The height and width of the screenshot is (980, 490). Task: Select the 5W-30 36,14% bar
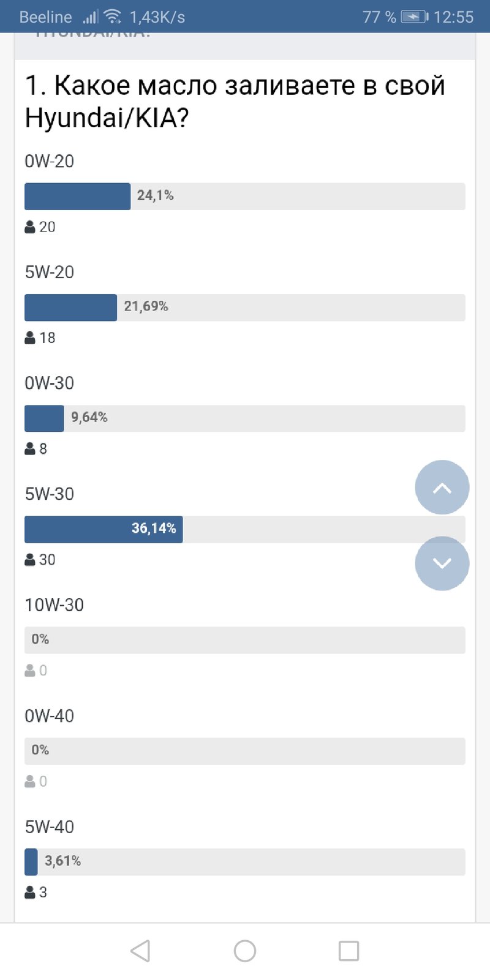tap(245, 529)
